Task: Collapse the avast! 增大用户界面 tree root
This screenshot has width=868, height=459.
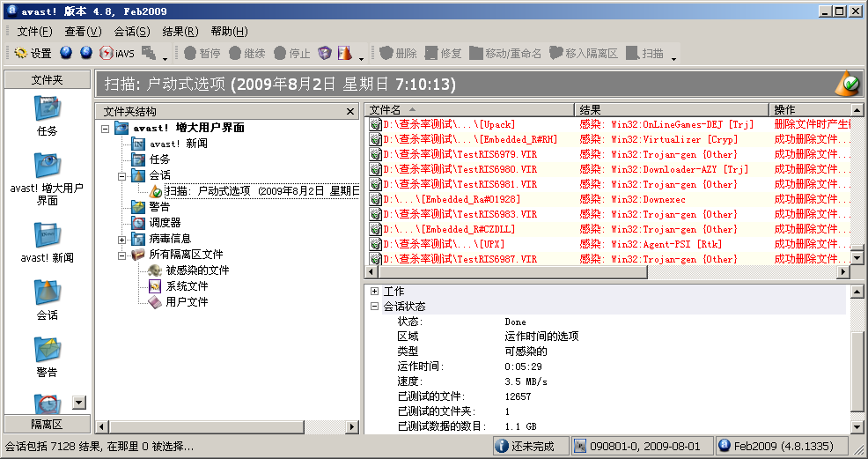Action: pyautogui.click(x=105, y=129)
